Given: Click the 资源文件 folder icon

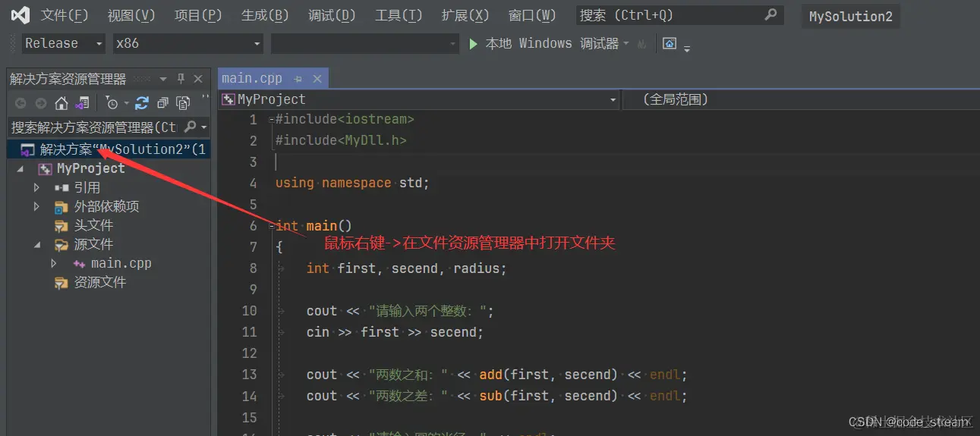Looking at the screenshot, I should (61, 282).
